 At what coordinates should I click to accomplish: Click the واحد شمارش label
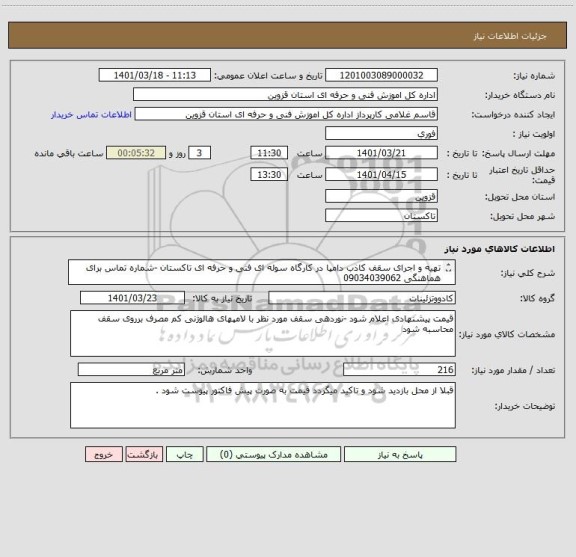coord(225,370)
